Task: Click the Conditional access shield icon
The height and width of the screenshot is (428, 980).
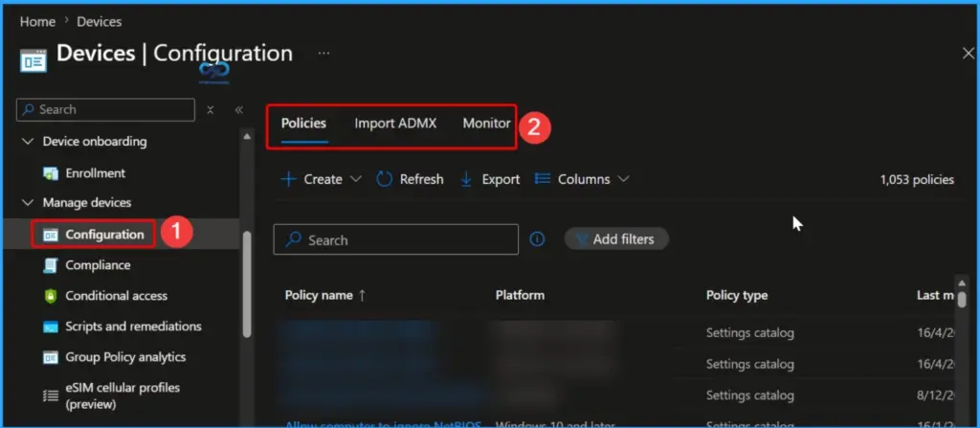Action: pos(51,296)
